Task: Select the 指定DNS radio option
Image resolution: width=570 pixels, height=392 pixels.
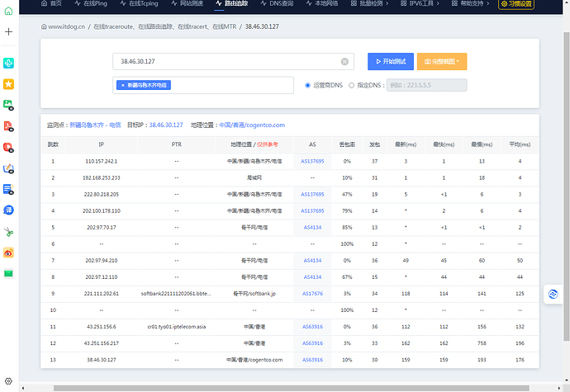Action: point(351,85)
